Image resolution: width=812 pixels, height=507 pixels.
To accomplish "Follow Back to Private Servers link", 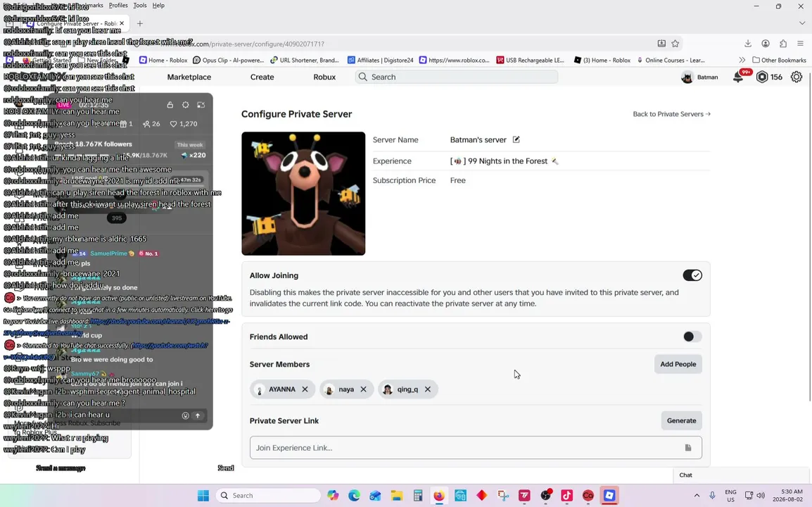I will click(x=672, y=114).
